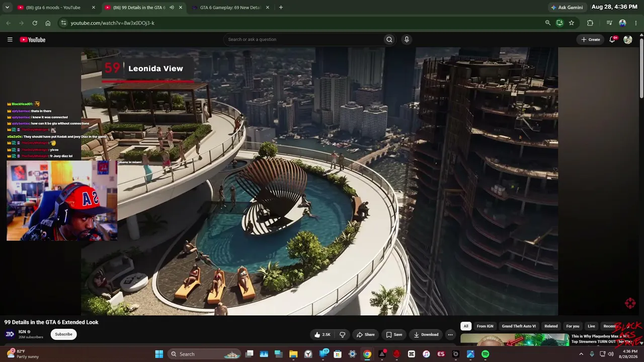Click the Windows taskbar search box

204,354
